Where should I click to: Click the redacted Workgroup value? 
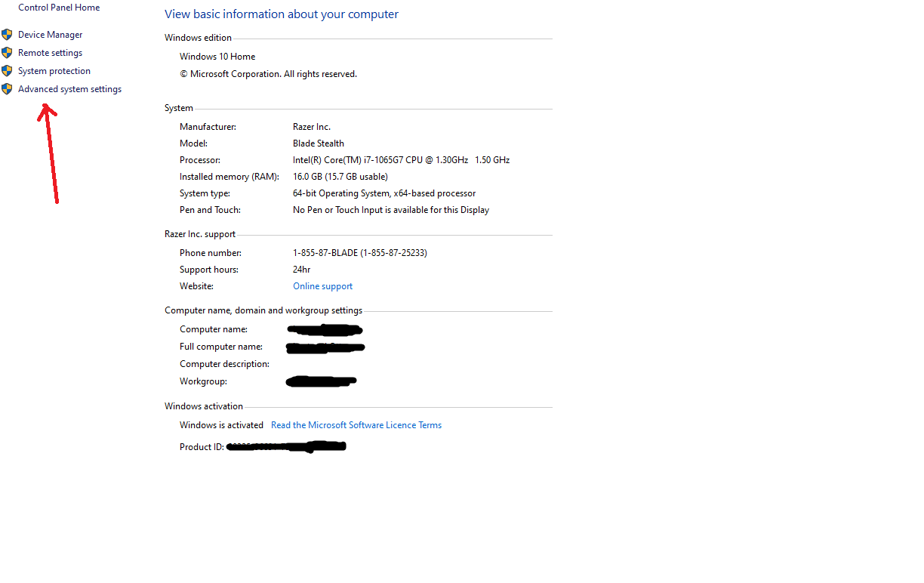(322, 381)
